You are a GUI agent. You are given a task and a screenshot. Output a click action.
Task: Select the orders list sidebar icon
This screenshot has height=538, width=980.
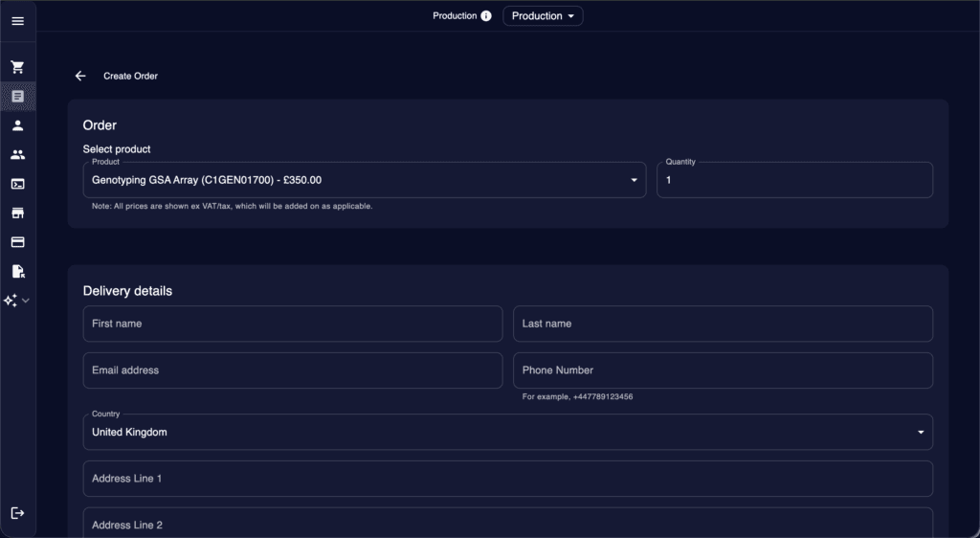point(17,97)
